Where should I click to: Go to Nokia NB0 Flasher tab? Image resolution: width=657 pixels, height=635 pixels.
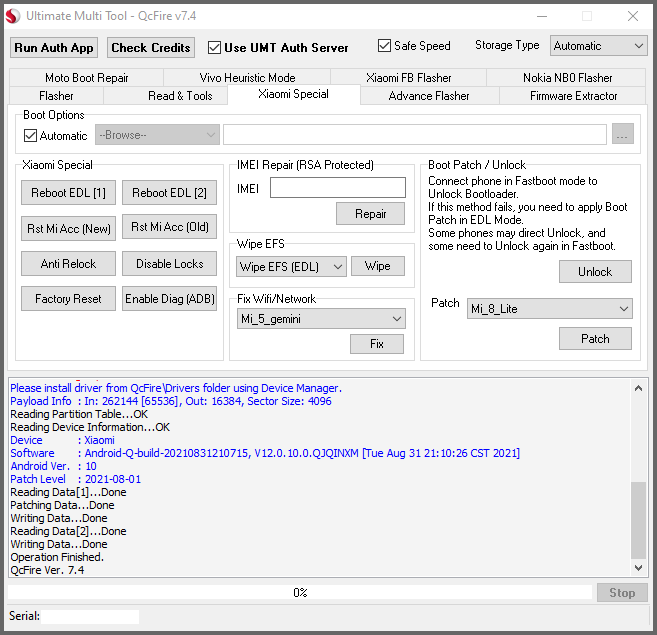[x=567, y=78]
